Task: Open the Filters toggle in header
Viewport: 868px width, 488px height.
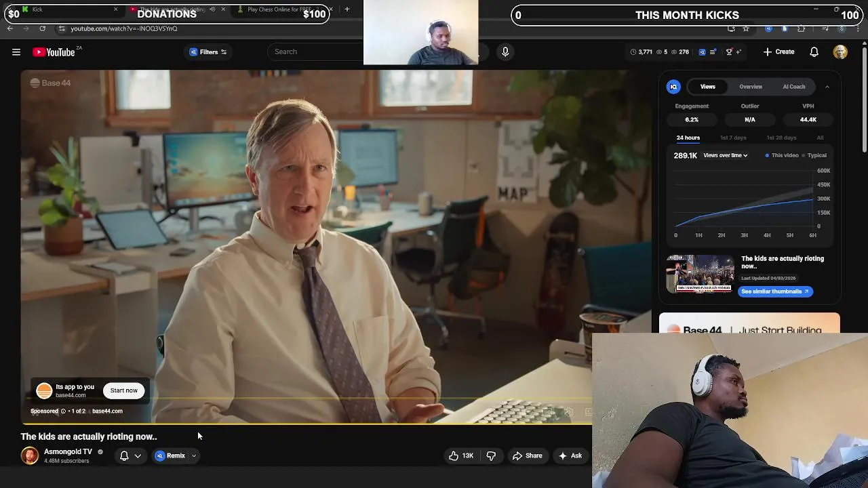Action: coord(208,52)
